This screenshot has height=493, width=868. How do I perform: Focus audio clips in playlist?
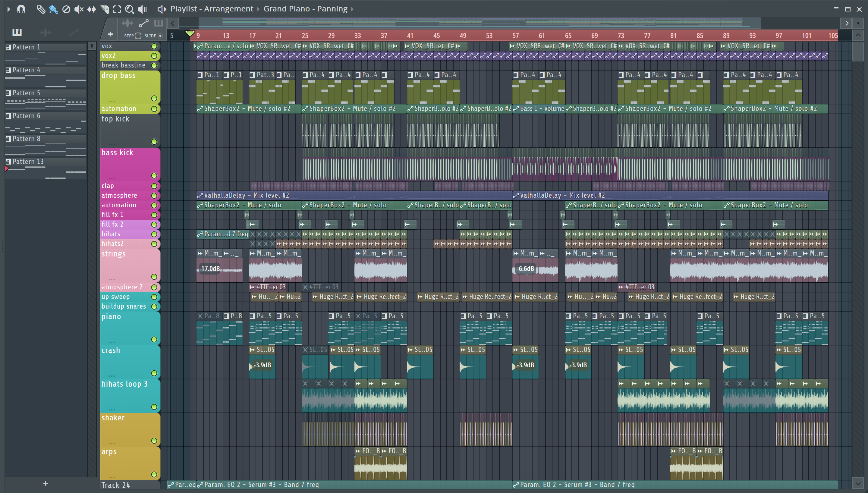[127, 24]
